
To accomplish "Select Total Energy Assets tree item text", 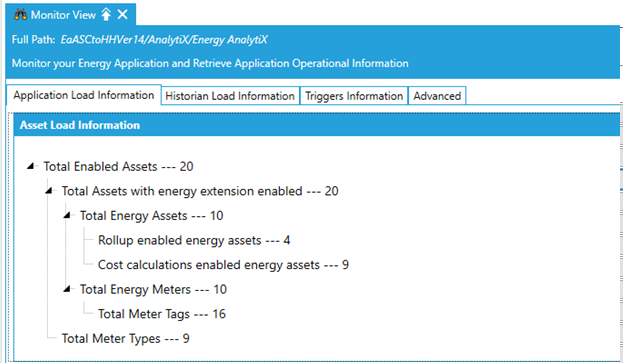I will [x=151, y=216].
